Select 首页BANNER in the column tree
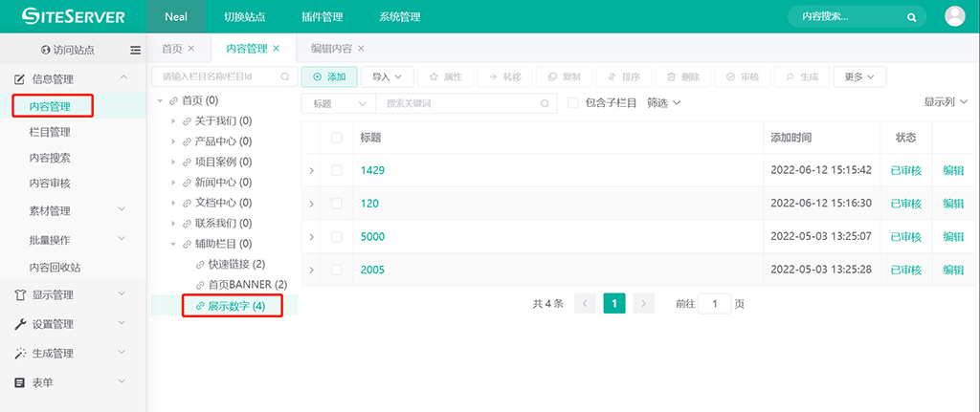 point(247,285)
